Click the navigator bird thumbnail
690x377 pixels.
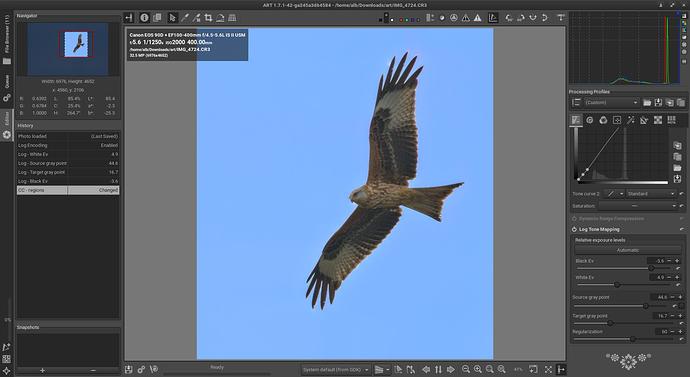click(x=77, y=44)
